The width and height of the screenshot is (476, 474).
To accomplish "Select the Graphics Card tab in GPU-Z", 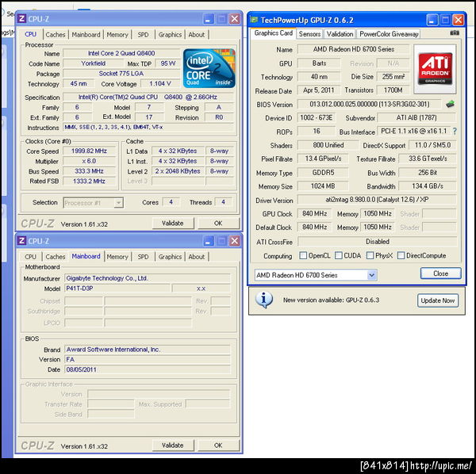I will (273, 33).
